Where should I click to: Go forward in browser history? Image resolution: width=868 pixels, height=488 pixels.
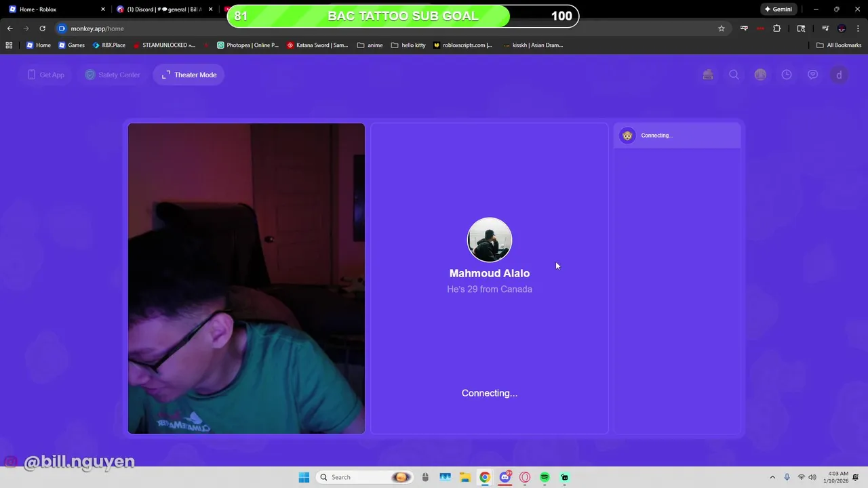(x=26, y=28)
